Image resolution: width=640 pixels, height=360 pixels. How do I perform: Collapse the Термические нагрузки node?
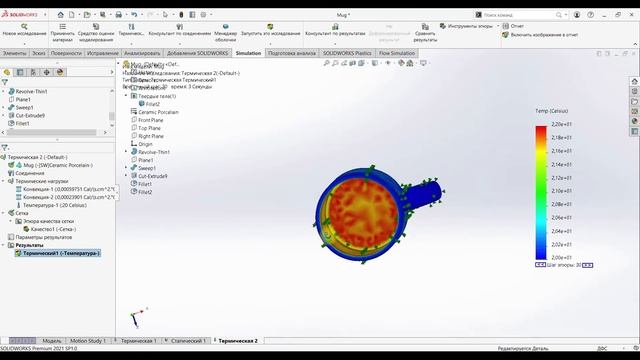pos(4,181)
